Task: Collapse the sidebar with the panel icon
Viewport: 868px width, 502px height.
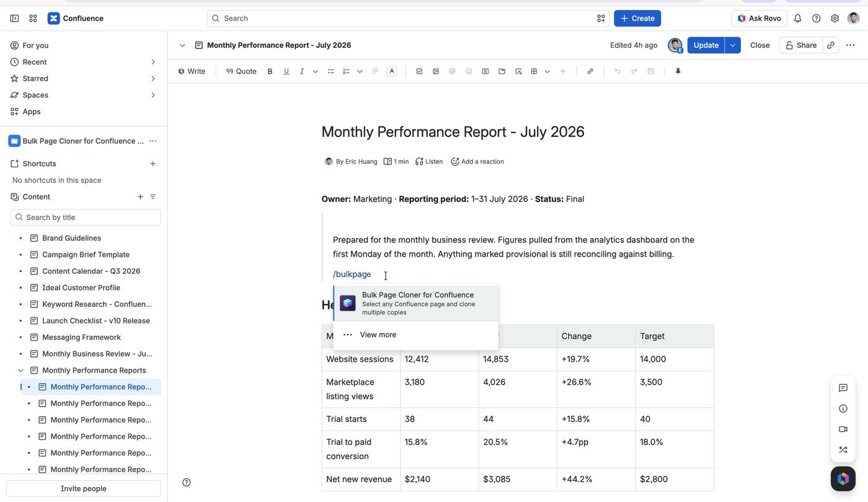Action: point(14,19)
